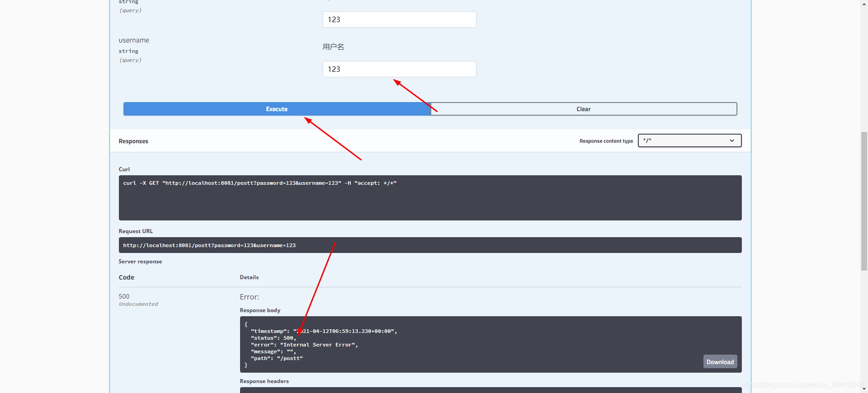Click the Server response heading
Viewport: 868px width, 393px height.
coord(140,262)
